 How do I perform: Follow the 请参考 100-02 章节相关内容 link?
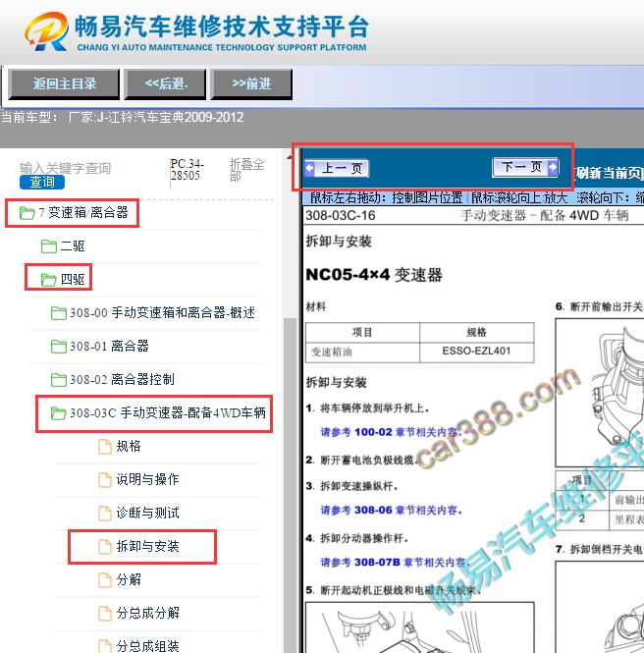pos(391,432)
